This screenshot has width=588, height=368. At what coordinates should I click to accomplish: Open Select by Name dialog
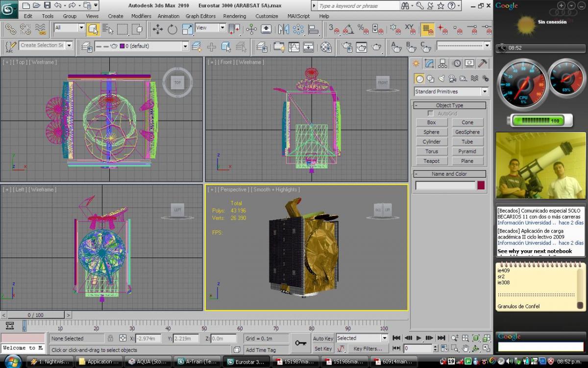click(108, 29)
